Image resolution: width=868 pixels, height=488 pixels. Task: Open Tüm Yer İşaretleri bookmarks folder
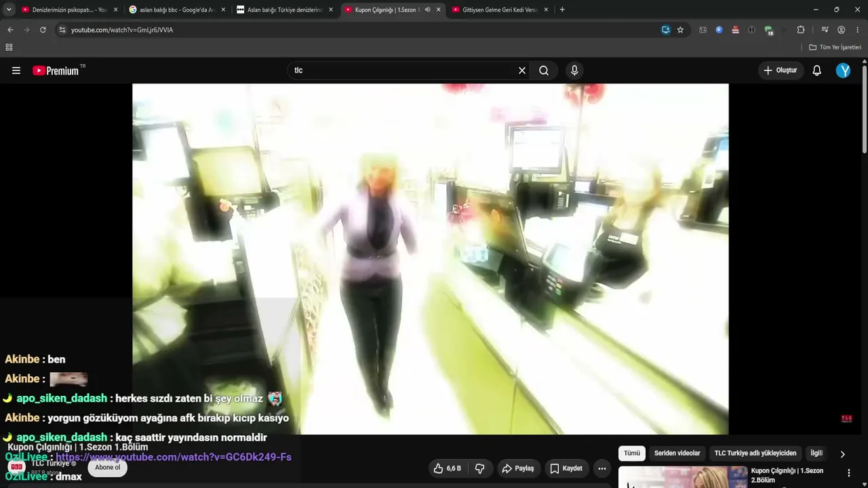pyautogui.click(x=835, y=47)
